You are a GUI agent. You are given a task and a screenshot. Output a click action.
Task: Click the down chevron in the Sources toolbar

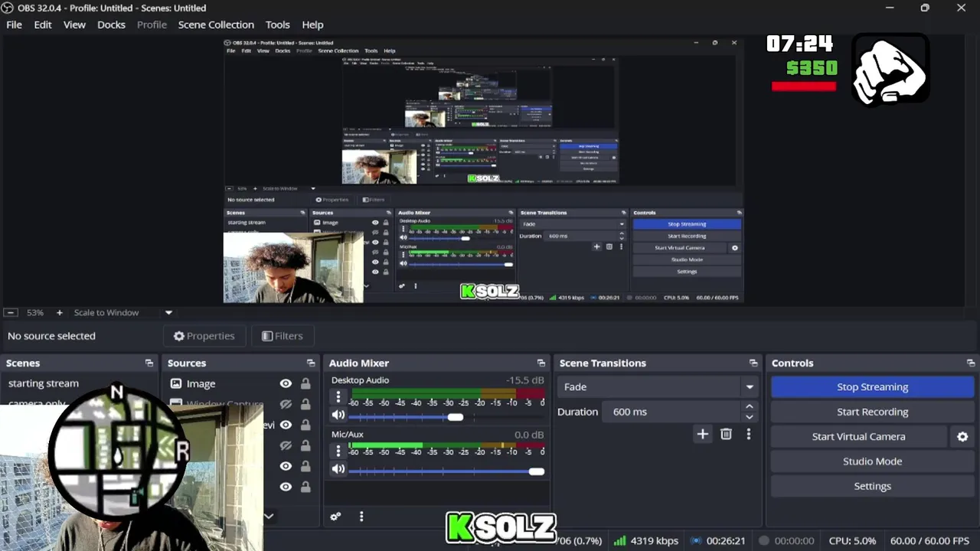[269, 517]
